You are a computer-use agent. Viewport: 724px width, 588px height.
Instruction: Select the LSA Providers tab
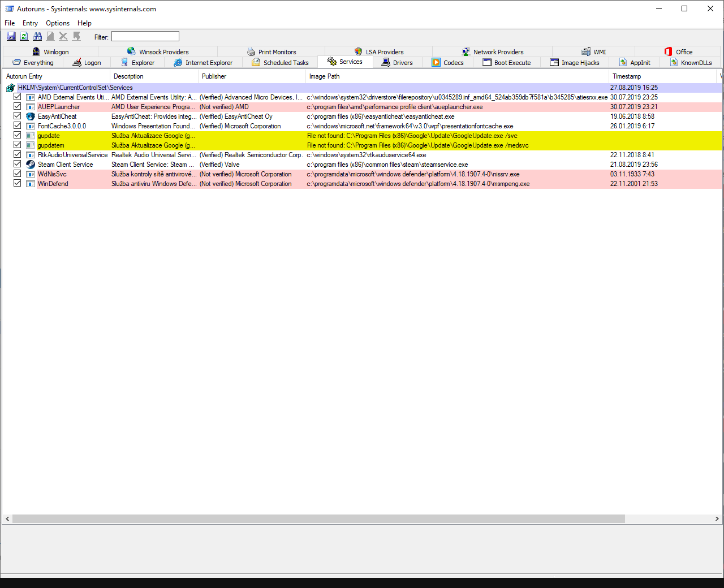(379, 52)
